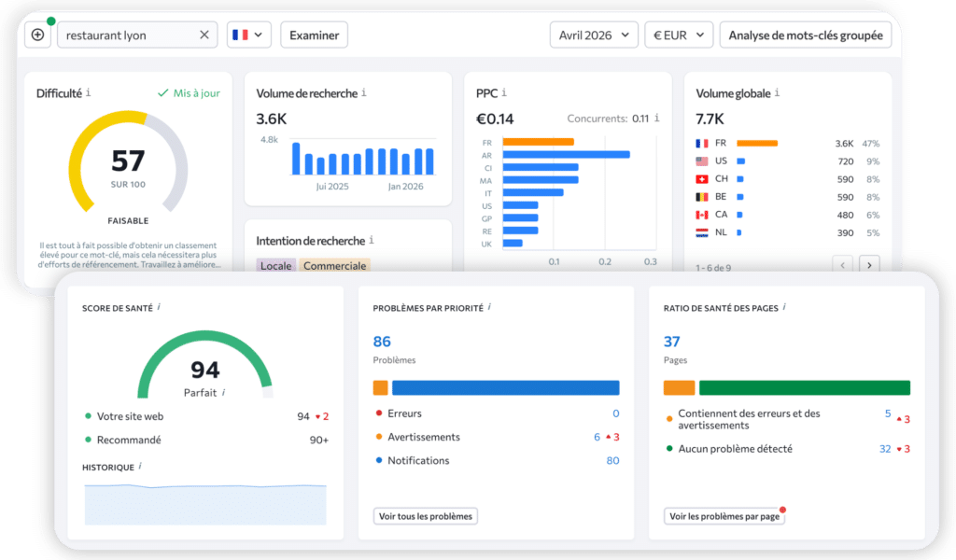This screenshot has width=956, height=560.
Task: Click the add keyword plus icon
Action: coord(37,35)
